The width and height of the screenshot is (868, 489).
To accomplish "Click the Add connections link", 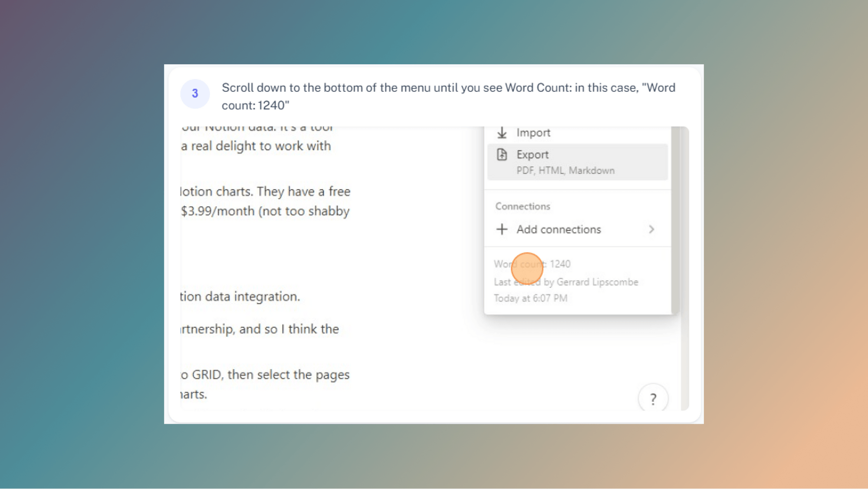I will pyautogui.click(x=559, y=229).
